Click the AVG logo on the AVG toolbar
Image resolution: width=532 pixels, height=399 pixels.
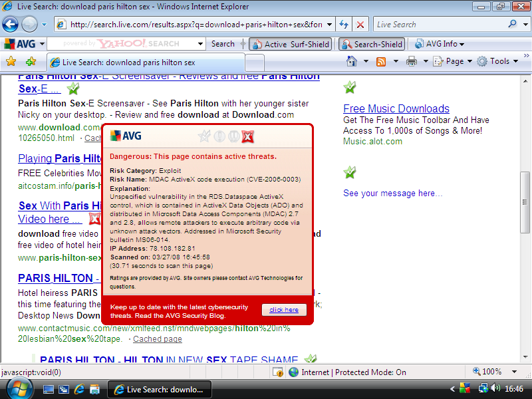click(x=19, y=44)
